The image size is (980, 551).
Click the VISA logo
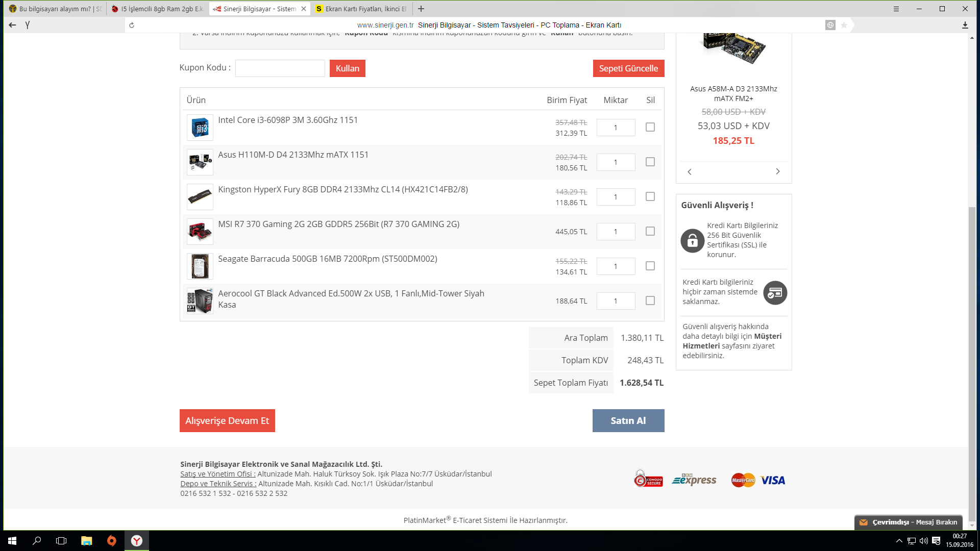pyautogui.click(x=773, y=480)
